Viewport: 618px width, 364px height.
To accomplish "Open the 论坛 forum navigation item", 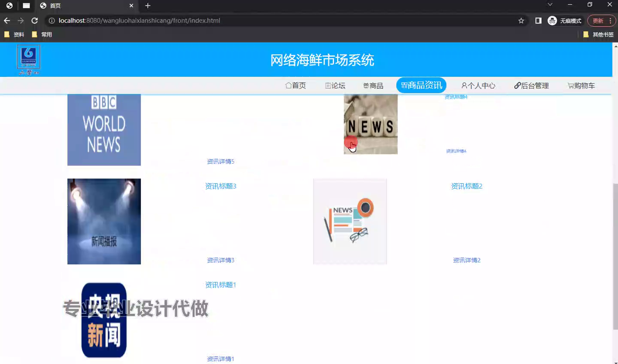I will click(335, 85).
